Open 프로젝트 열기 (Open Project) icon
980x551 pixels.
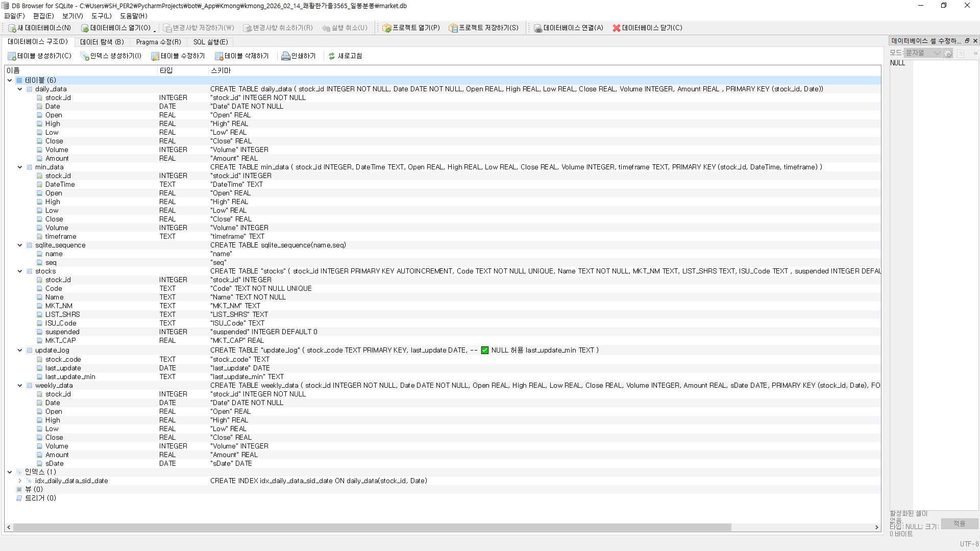(x=387, y=28)
